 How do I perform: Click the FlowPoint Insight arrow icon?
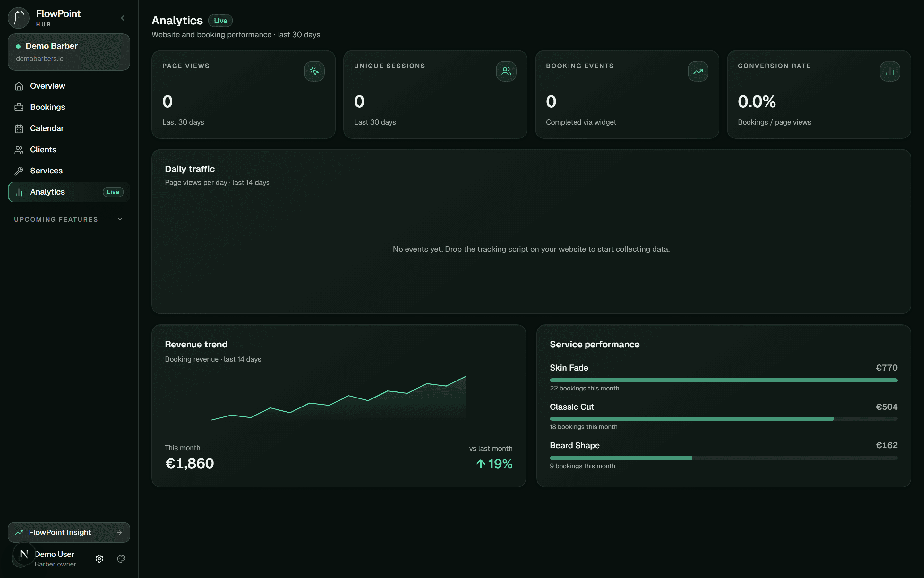click(x=119, y=532)
